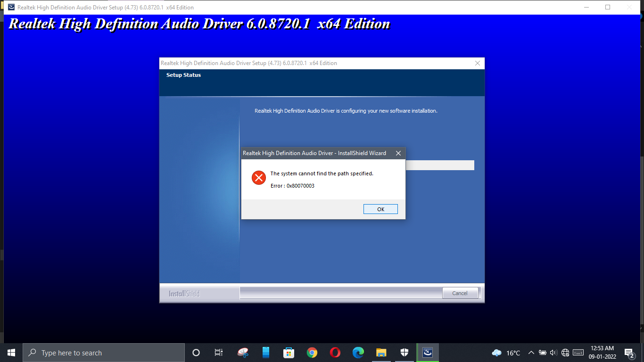Open the volume speaker tray icon
Viewport: 644px width, 362px height.
pos(553,353)
